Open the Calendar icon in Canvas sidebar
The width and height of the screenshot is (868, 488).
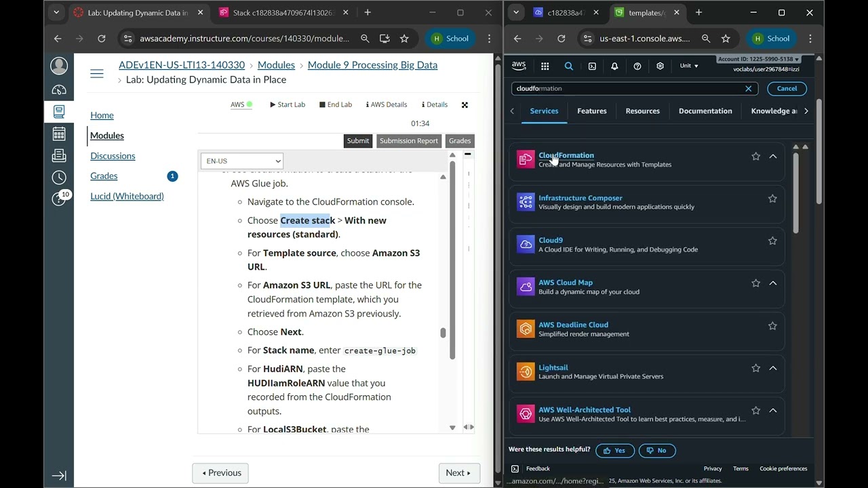59,134
